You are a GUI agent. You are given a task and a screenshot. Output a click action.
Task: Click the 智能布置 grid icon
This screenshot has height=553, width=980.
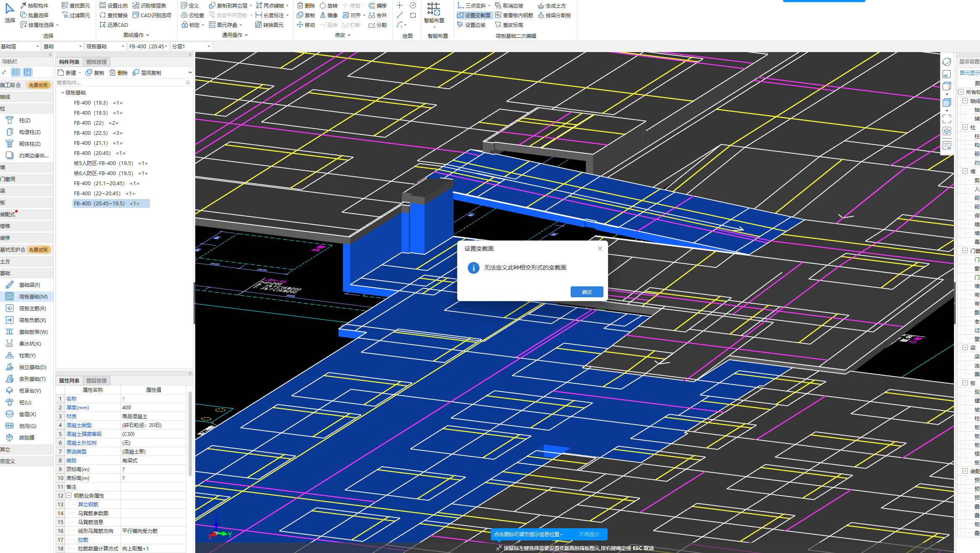pyautogui.click(x=434, y=9)
